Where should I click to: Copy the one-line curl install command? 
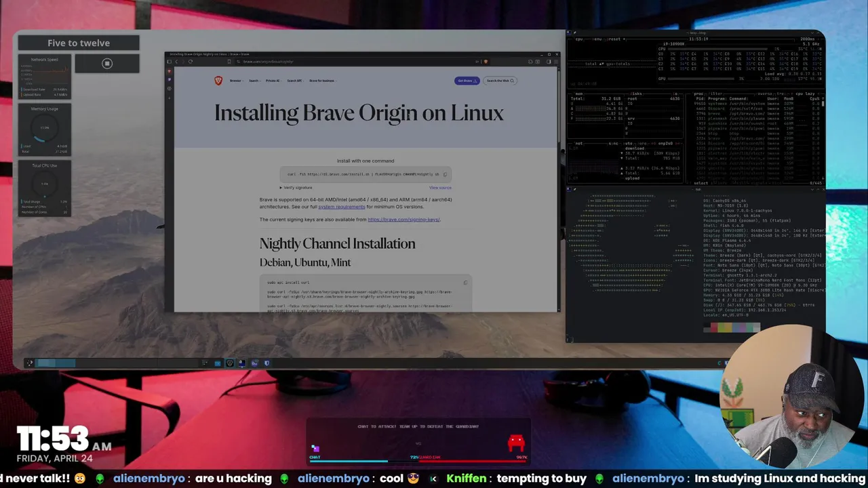(x=445, y=174)
